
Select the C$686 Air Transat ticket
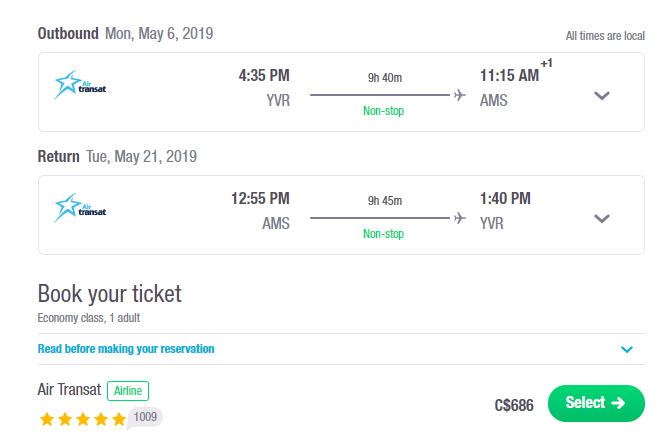(x=596, y=403)
